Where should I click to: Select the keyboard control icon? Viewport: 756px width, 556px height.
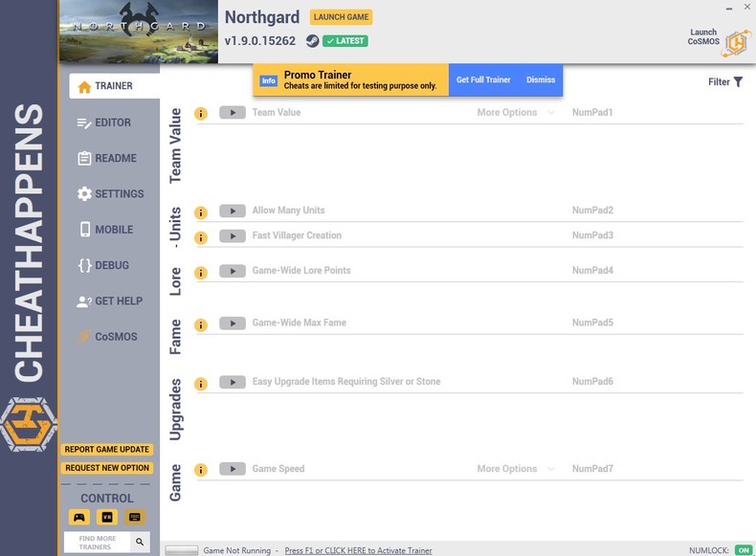click(x=135, y=517)
